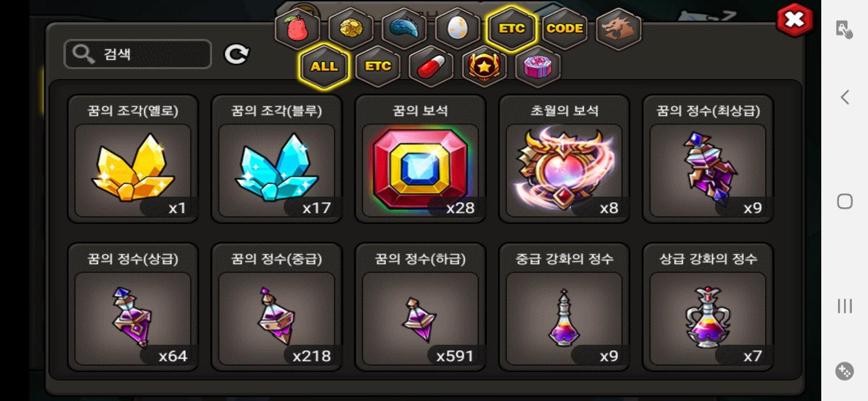Select the ALL sub-filter tab

pyautogui.click(x=324, y=66)
